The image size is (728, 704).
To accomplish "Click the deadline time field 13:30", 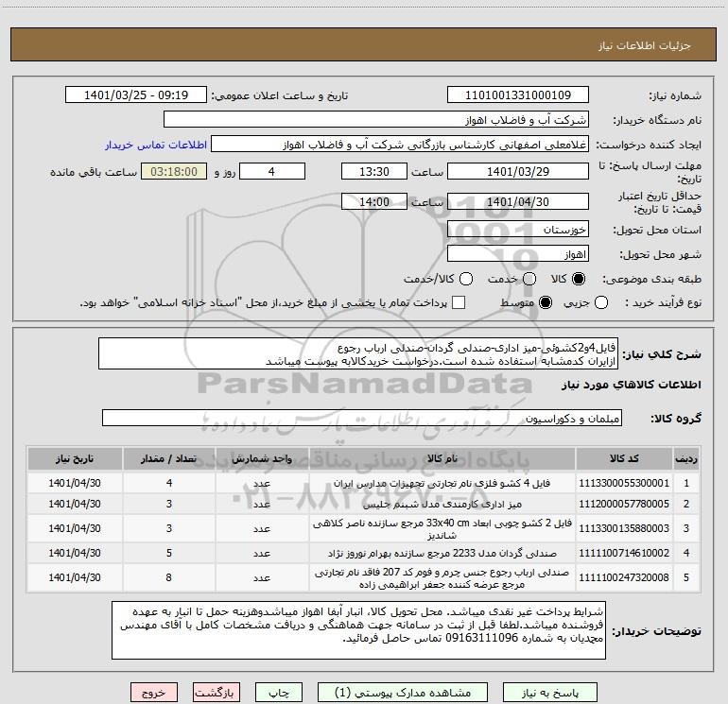I will coord(374,171).
